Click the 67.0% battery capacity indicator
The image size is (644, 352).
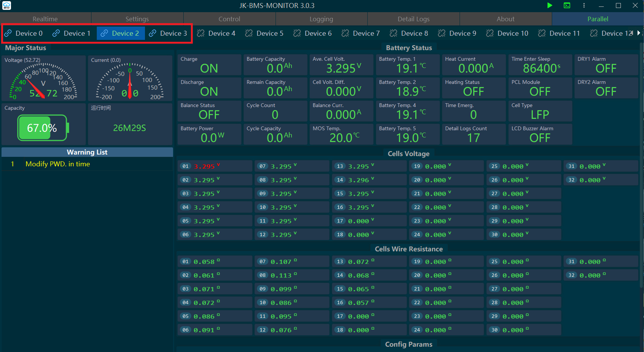[x=43, y=128]
